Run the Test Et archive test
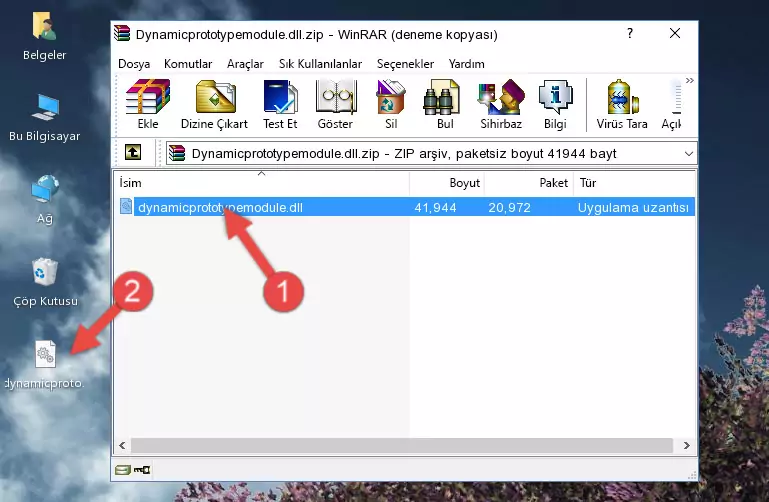The height and width of the screenshot is (502, 769). click(280, 104)
